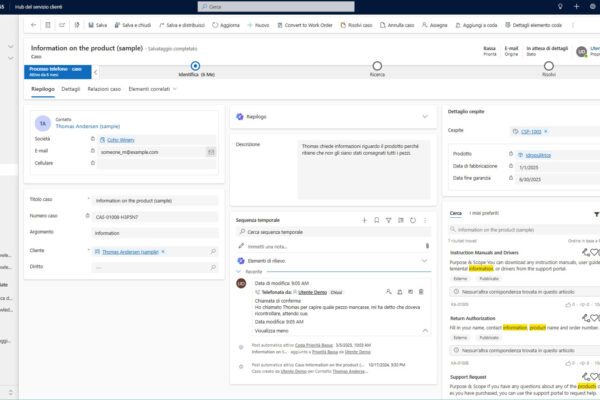Click the Salva save icon button

pos(98,25)
